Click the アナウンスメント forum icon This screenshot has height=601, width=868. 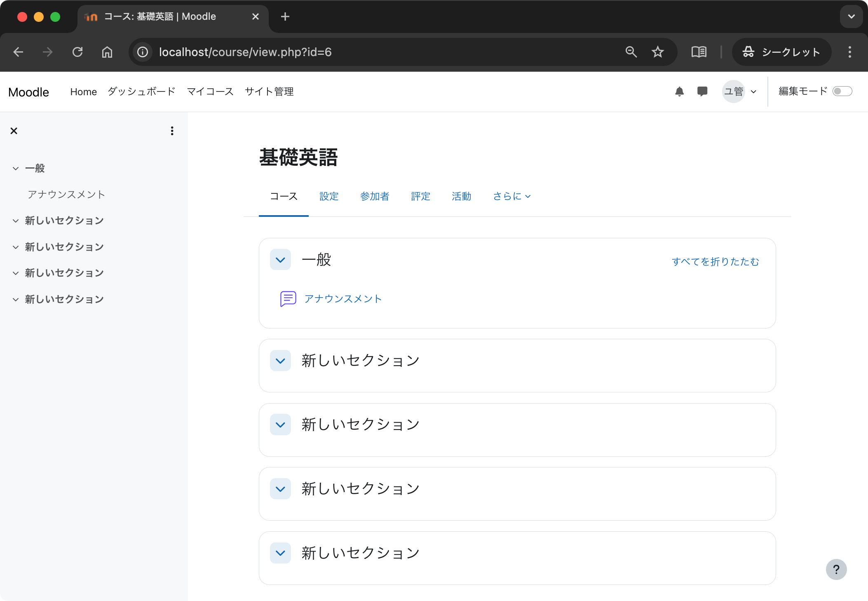[287, 298]
